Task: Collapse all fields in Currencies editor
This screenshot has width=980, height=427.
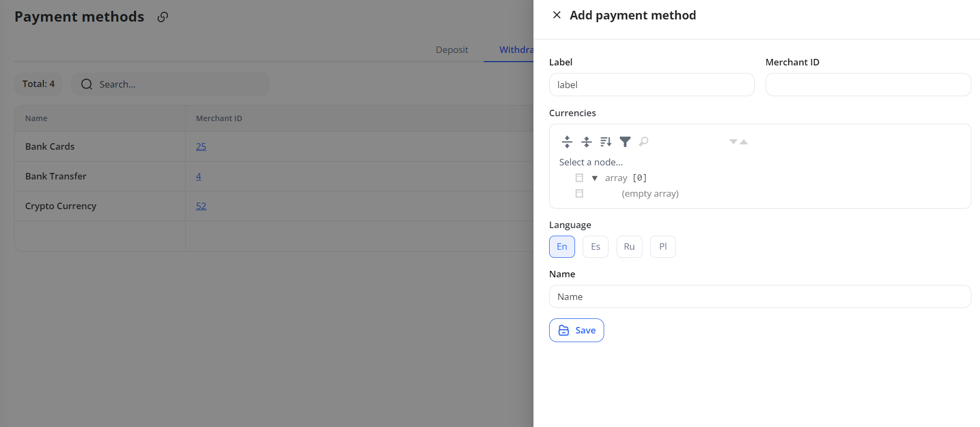Action: (586, 142)
